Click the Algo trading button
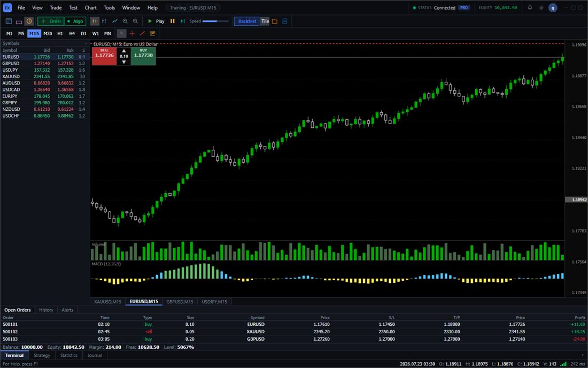 point(75,21)
